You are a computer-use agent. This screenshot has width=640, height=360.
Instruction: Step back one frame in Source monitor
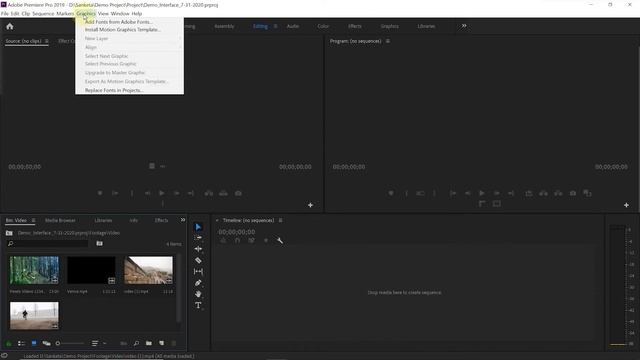click(147, 193)
